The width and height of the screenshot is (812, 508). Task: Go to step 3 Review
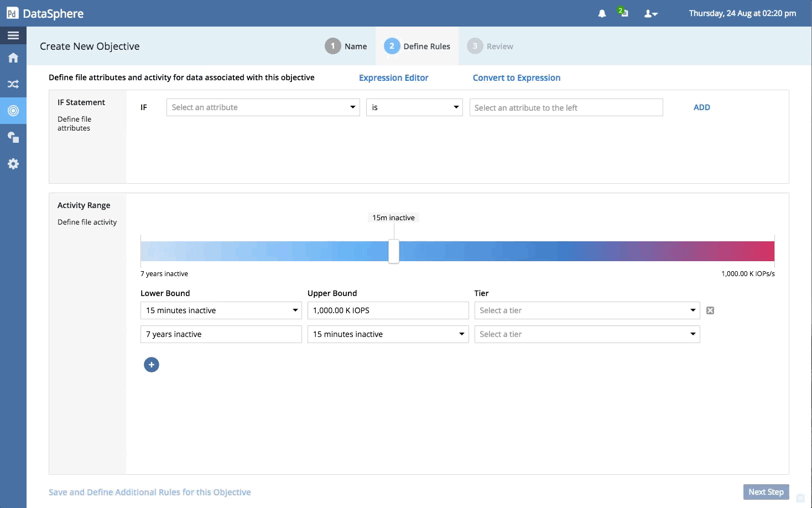tap(490, 46)
